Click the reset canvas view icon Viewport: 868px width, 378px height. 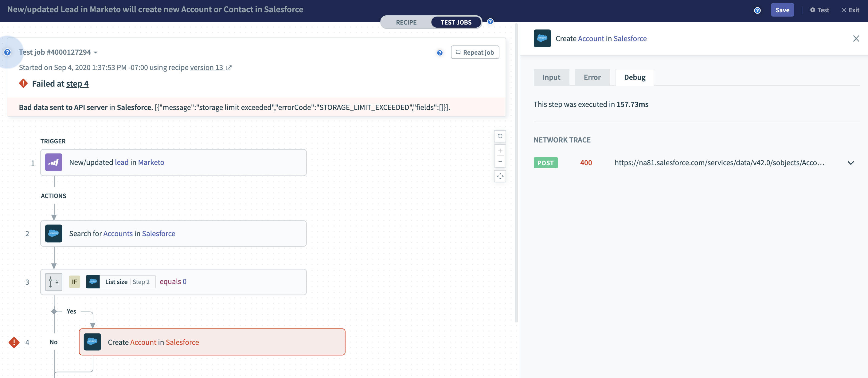tap(500, 136)
